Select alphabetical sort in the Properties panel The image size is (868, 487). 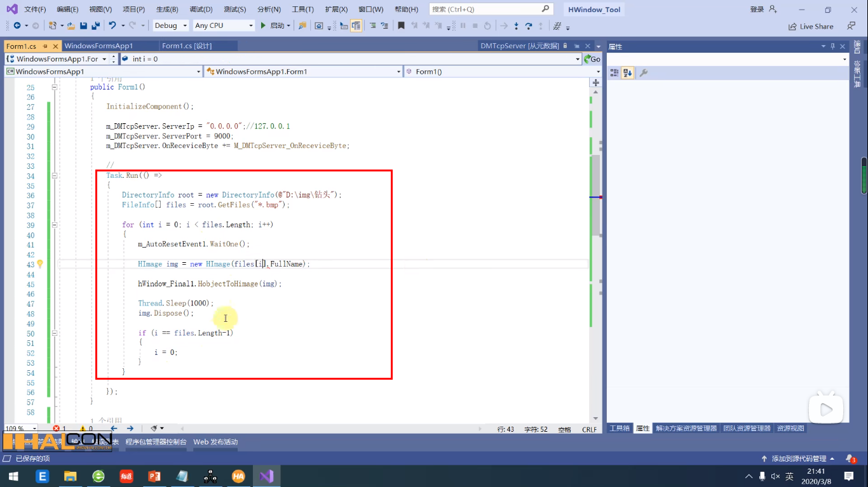point(627,72)
